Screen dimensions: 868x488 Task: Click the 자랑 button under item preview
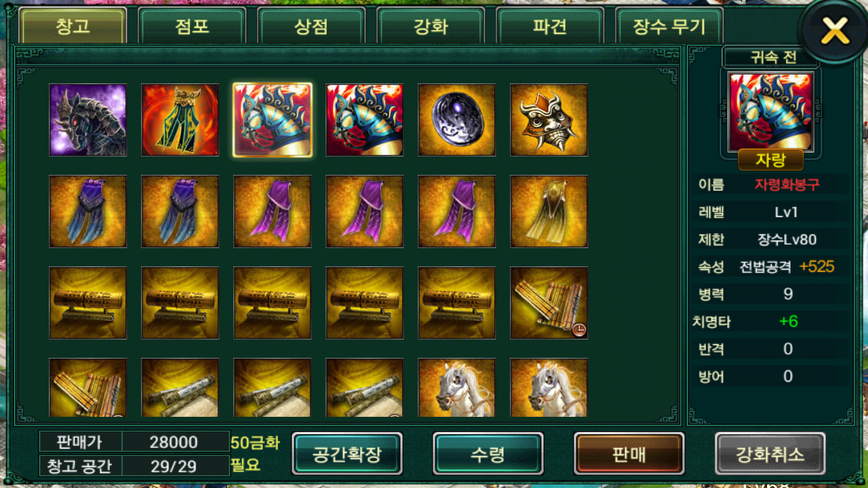point(770,160)
